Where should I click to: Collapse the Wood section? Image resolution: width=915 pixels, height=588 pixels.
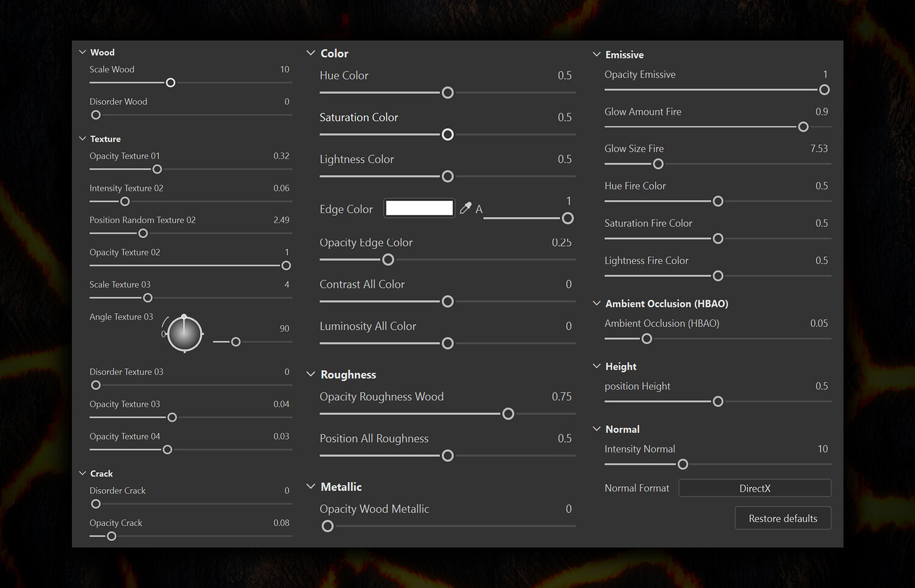[x=83, y=52]
